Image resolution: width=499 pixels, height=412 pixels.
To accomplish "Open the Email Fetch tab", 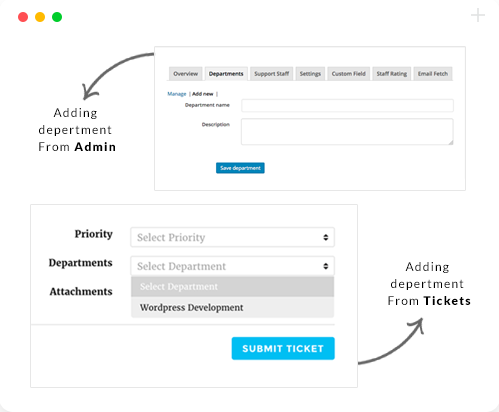I will click(x=433, y=74).
